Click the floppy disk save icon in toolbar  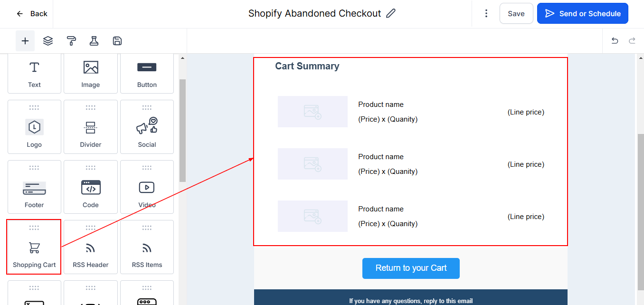point(117,41)
